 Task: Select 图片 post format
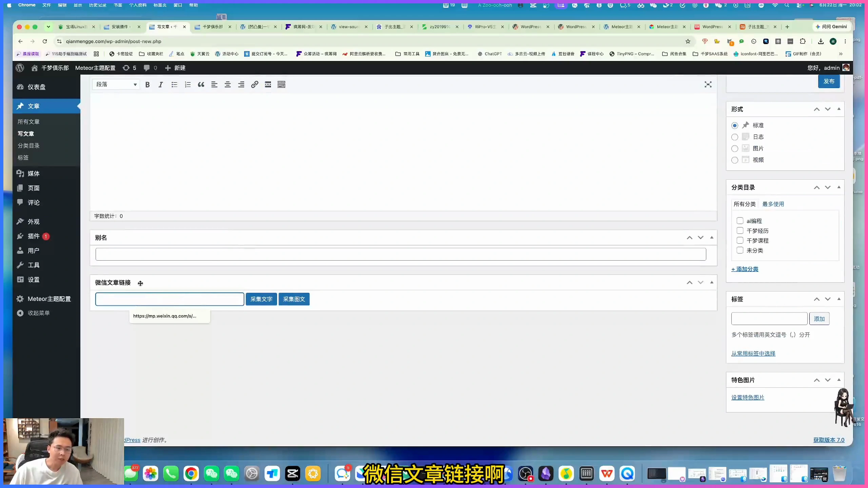pos(734,149)
